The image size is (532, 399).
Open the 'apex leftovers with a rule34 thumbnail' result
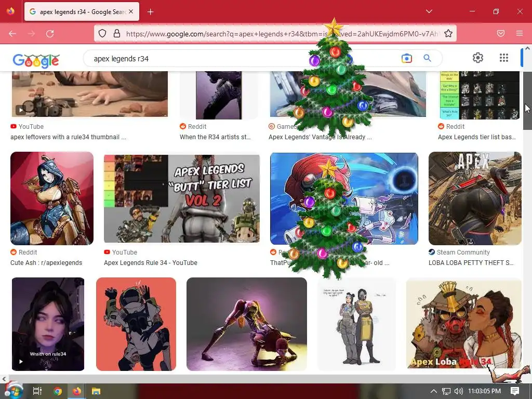(x=68, y=137)
